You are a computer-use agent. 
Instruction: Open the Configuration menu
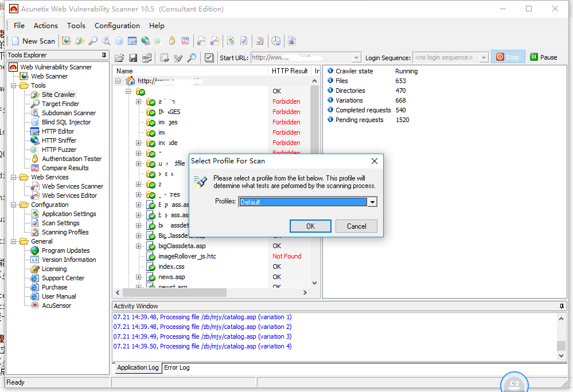(118, 26)
